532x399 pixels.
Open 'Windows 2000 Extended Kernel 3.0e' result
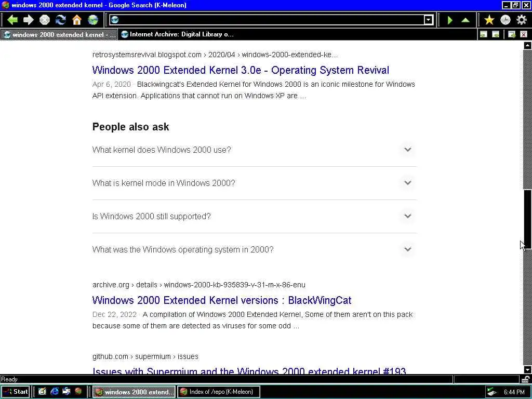tap(241, 70)
